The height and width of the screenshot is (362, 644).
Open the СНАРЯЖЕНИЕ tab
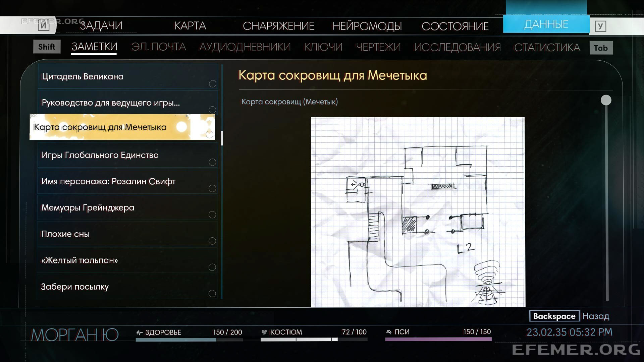[278, 26]
